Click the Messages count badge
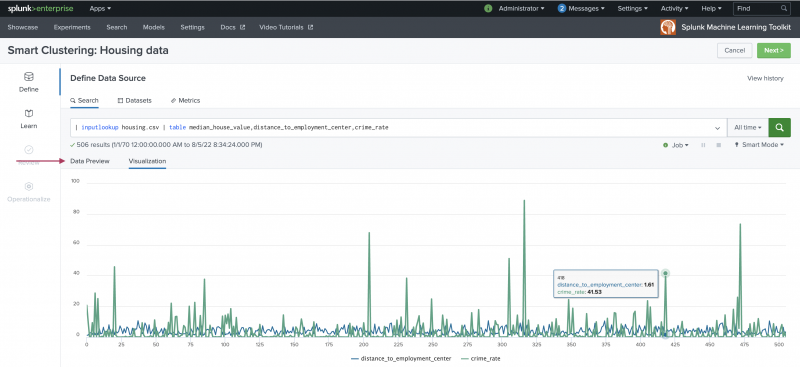This screenshot has width=800, height=367. pyautogui.click(x=562, y=9)
